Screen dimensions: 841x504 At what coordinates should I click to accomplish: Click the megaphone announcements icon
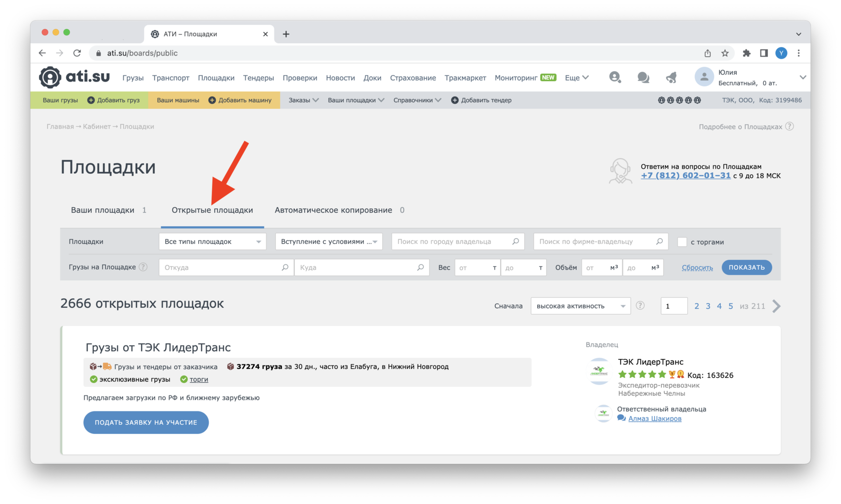coord(672,77)
